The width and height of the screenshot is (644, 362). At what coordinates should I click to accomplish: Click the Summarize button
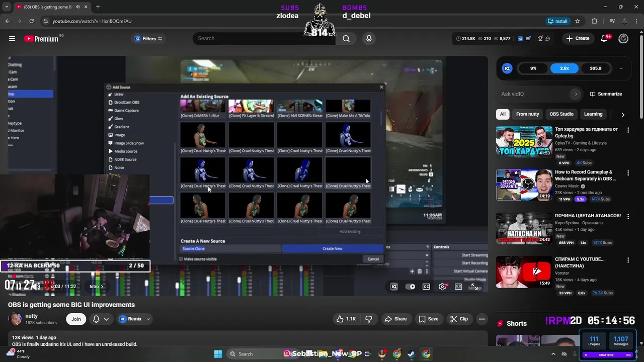[606, 94]
